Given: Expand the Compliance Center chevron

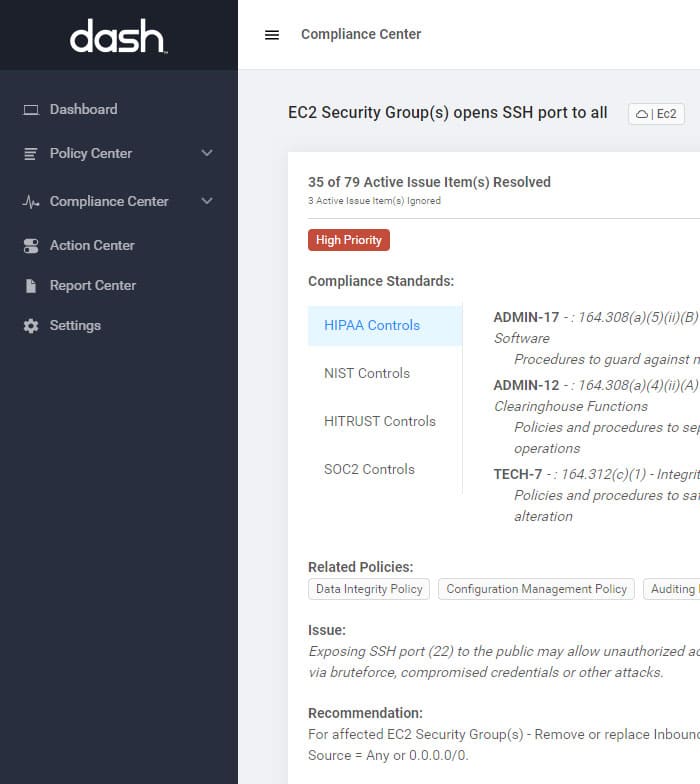Looking at the screenshot, I should point(207,200).
